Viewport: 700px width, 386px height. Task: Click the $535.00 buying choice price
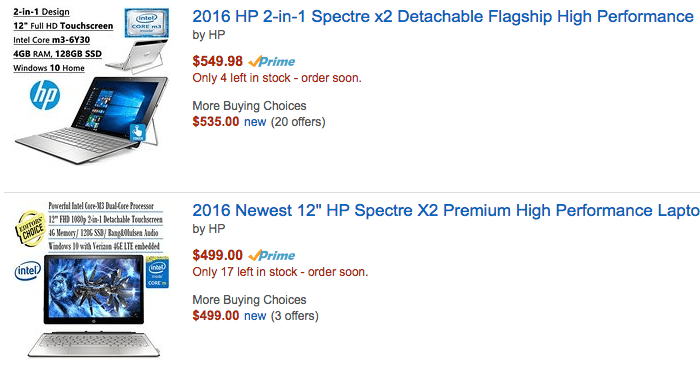pyautogui.click(x=216, y=121)
